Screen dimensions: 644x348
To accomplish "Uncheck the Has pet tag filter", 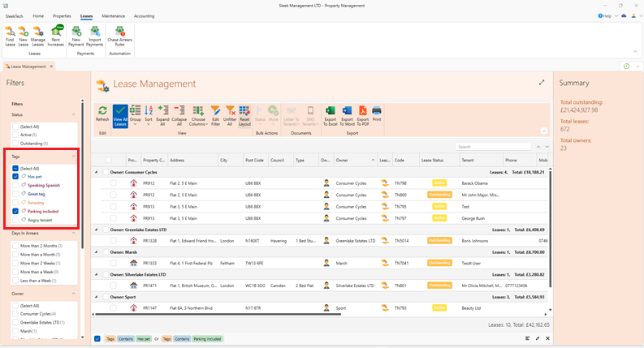I will (15, 177).
